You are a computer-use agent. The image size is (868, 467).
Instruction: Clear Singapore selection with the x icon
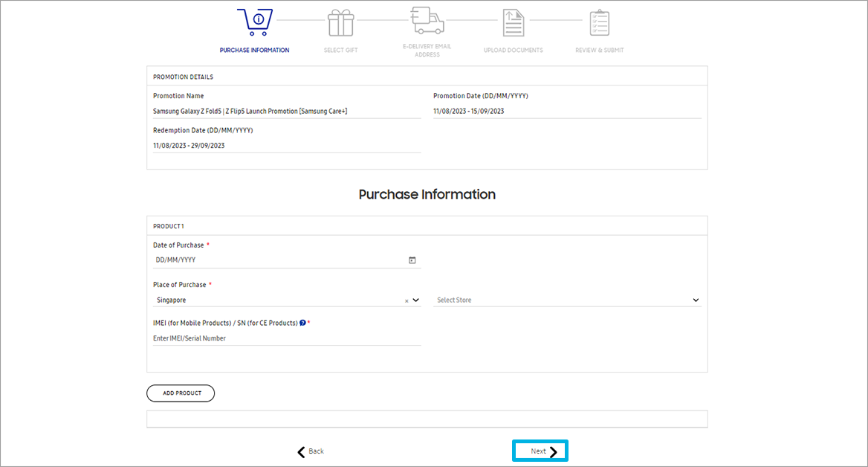click(x=407, y=300)
